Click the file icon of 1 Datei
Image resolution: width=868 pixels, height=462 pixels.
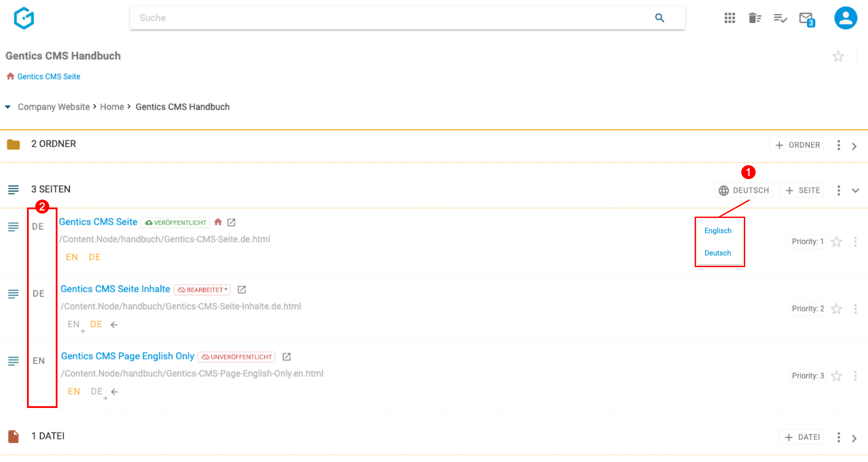pyautogui.click(x=14, y=436)
